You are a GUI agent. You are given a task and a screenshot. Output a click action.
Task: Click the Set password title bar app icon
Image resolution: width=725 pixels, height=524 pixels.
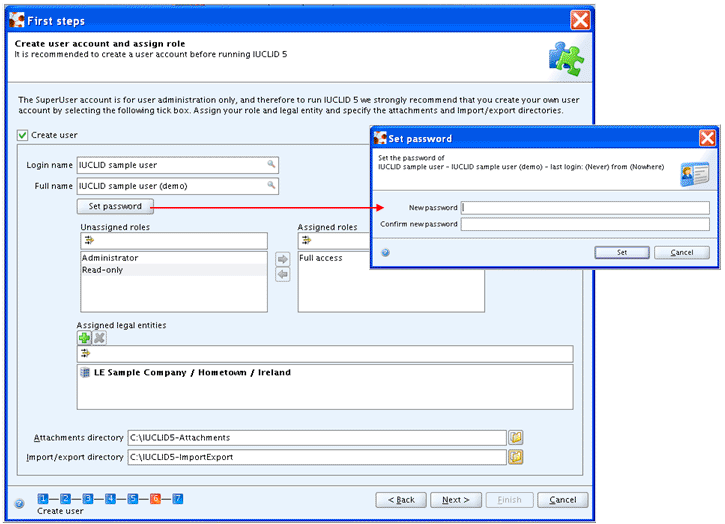click(x=380, y=138)
